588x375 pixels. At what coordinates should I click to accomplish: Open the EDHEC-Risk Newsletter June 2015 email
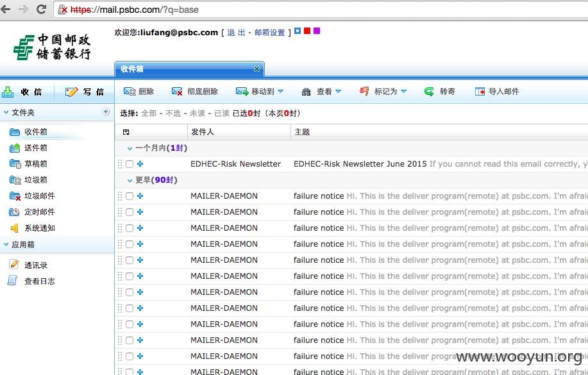click(x=360, y=164)
